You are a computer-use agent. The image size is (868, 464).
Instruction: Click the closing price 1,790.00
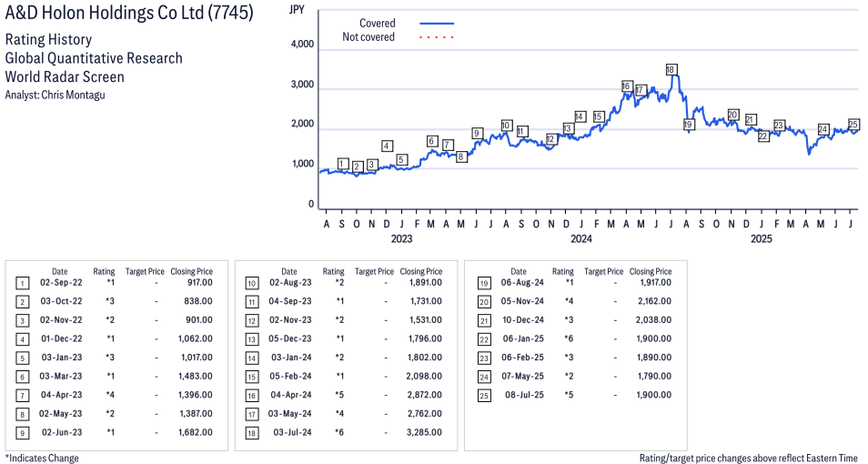[x=654, y=377]
